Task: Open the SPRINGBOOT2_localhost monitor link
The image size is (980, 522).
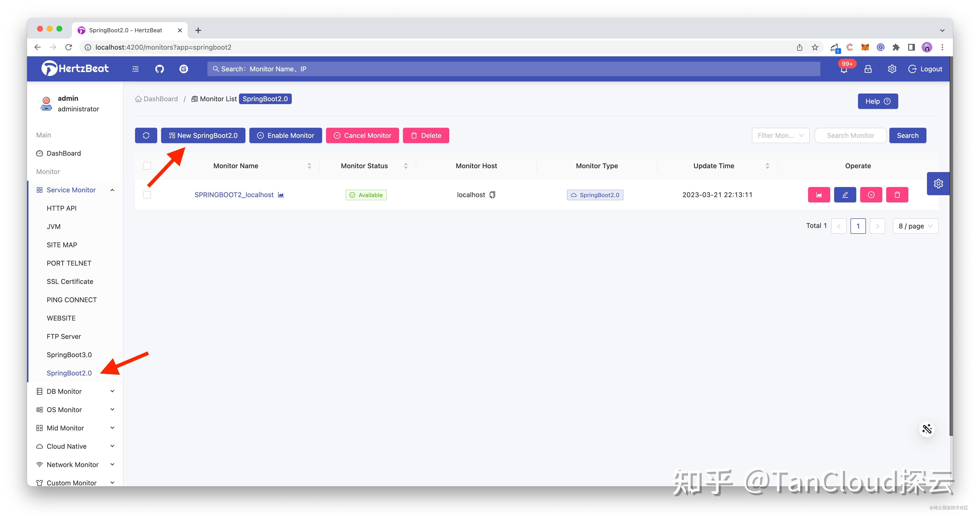Action: (x=234, y=195)
